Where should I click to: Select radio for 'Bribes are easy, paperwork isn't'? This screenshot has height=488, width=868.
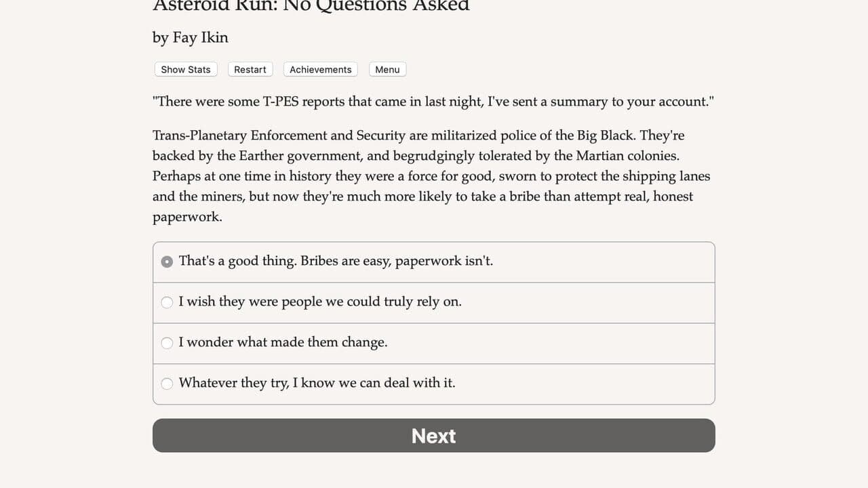point(167,262)
